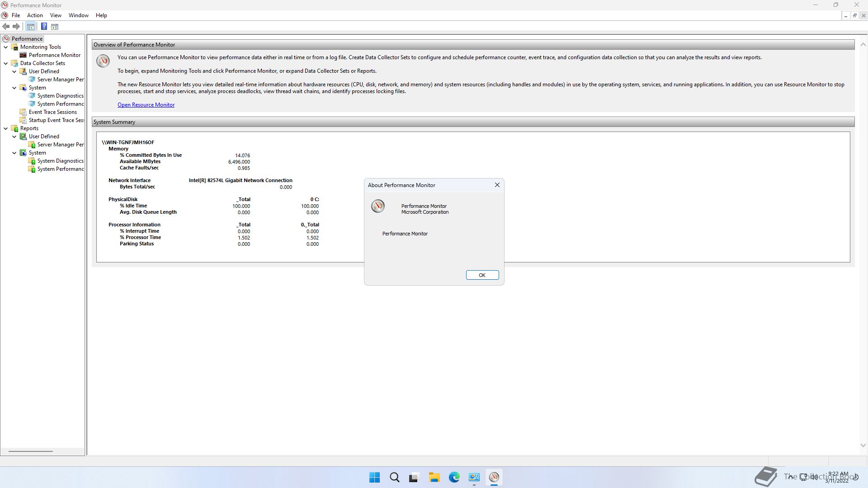The height and width of the screenshot is (488, 868).
Task: Select Performance Monitor under Monitoring Tools
Action: [x=54, y=55]
